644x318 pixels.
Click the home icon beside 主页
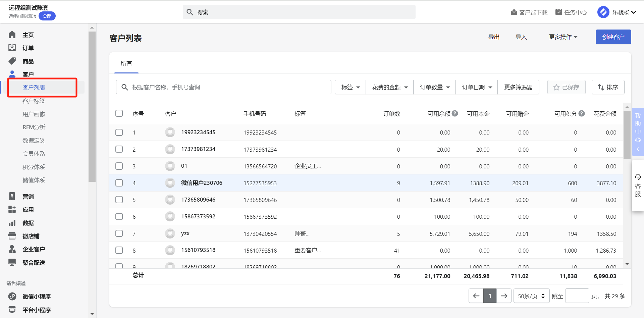click(x=12, y=35)
